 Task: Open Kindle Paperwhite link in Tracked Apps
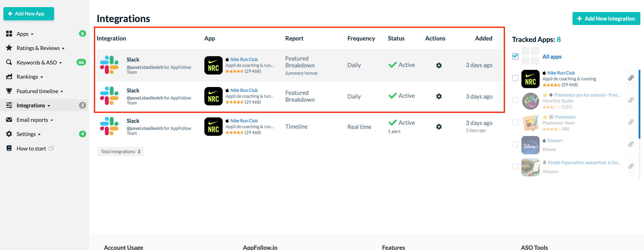coord(584,162)
